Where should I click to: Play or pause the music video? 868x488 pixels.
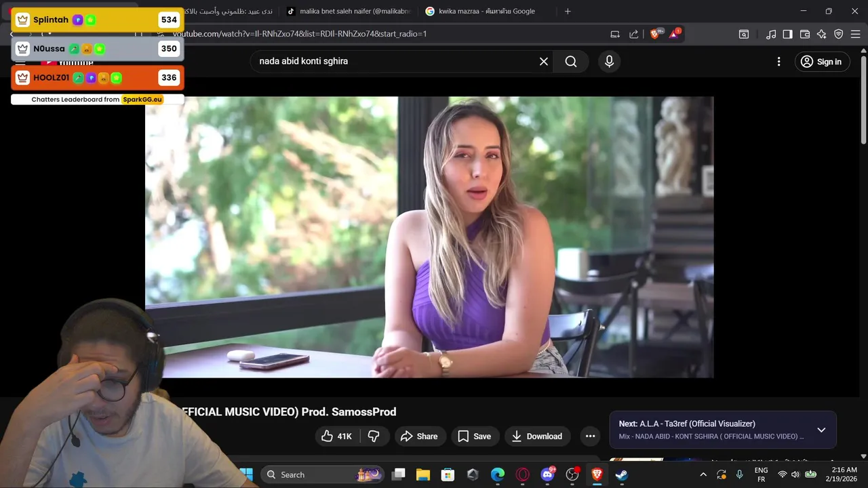429,237
